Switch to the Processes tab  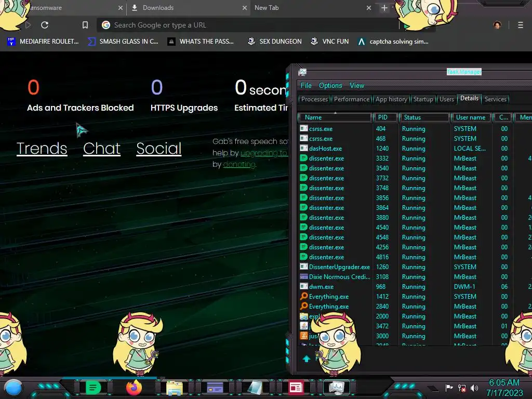point(314,99)
